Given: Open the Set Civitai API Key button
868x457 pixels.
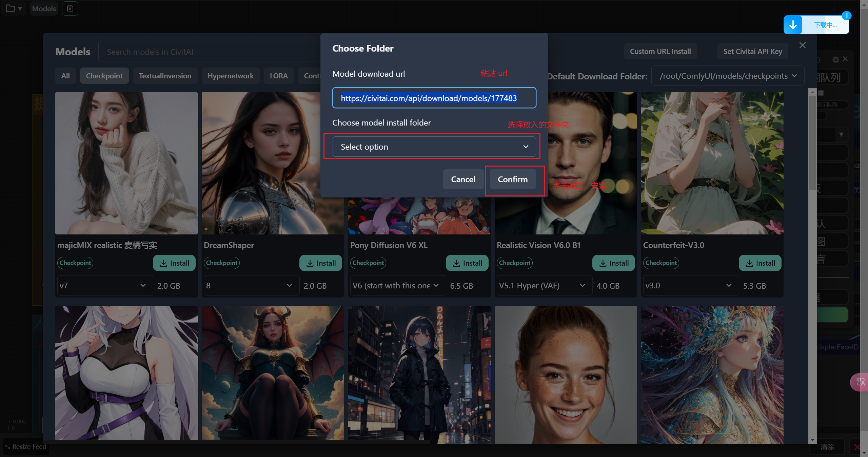Looking at the screenshot, I should (752, 52).
